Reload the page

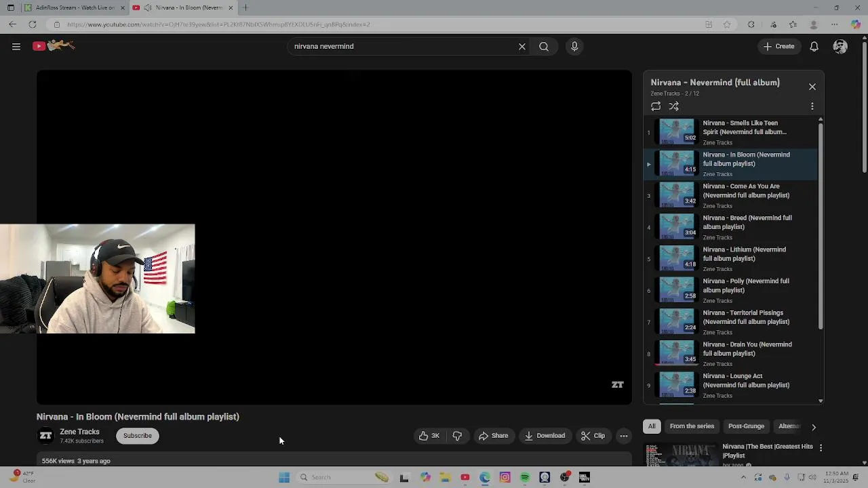[32, 24]
